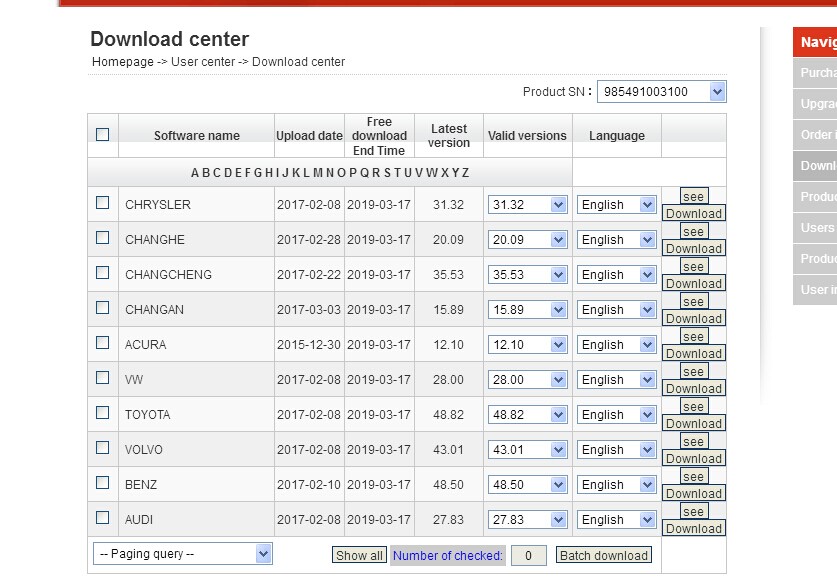The height and width of the screenshot is (580, 837).
Task: Open Purchase item in navigation sidebar
Action: point(815,73)
